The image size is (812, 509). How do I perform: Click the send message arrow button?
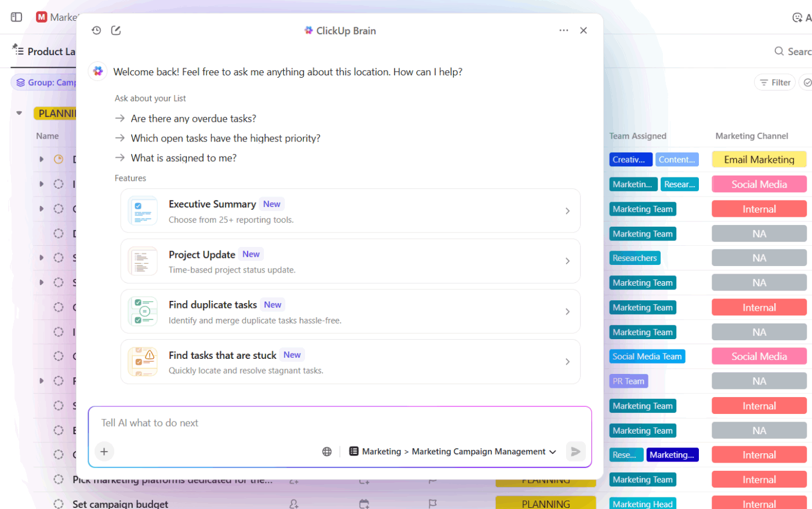[575, 452]
